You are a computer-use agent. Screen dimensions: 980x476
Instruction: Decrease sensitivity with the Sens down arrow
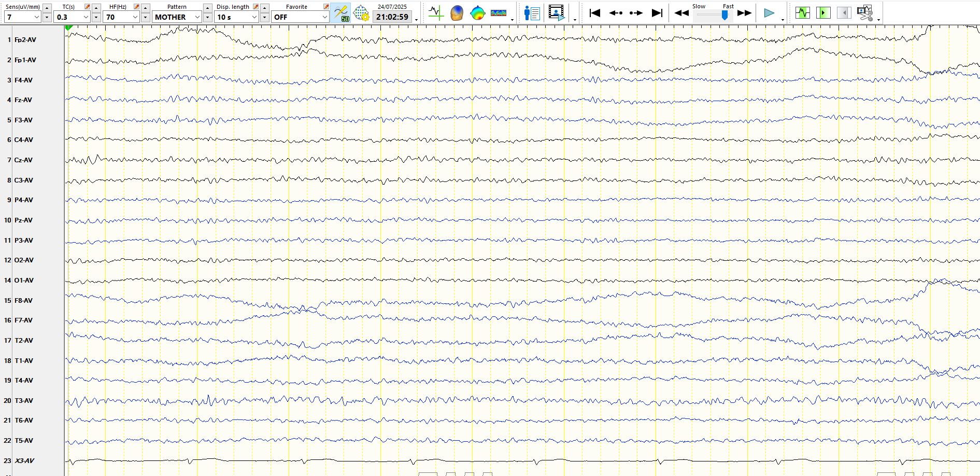[x=47, y=17]
